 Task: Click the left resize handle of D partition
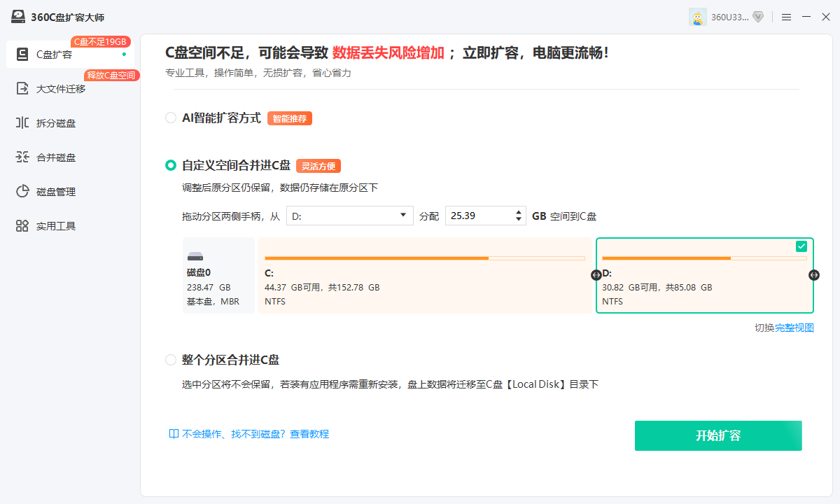596,275
